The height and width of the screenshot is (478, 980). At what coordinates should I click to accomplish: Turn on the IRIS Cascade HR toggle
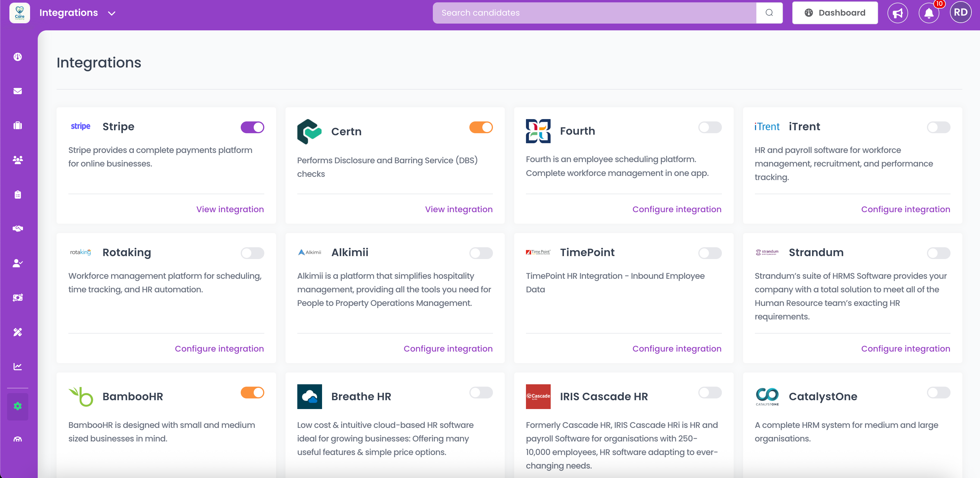pos(710,392)
